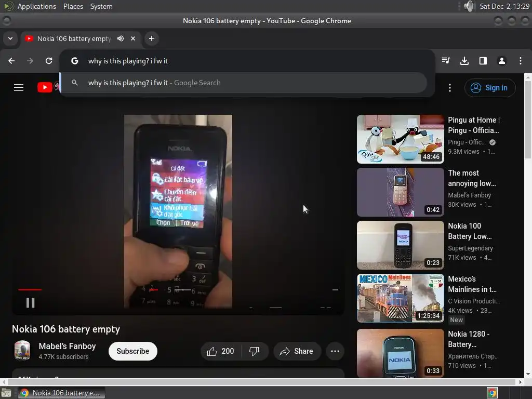The width and height of the screenshot is (532, 399).
Task: Click the show desktop icon in bottom panel
Action: (6, 393)
